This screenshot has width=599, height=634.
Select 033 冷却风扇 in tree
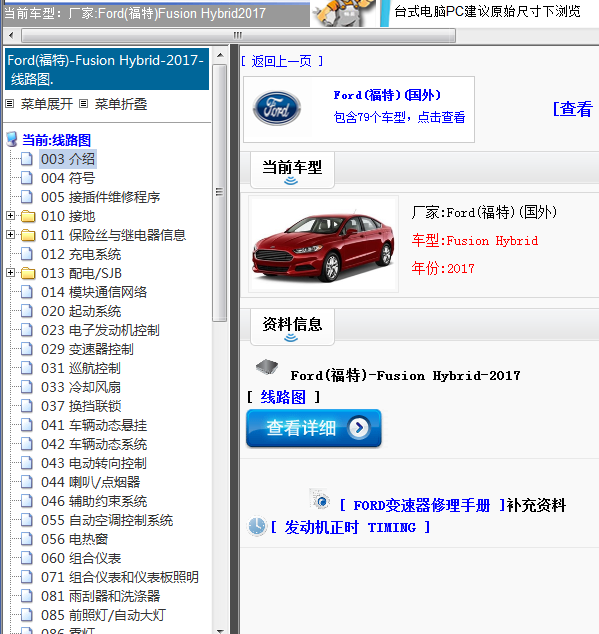coord(80,387)
